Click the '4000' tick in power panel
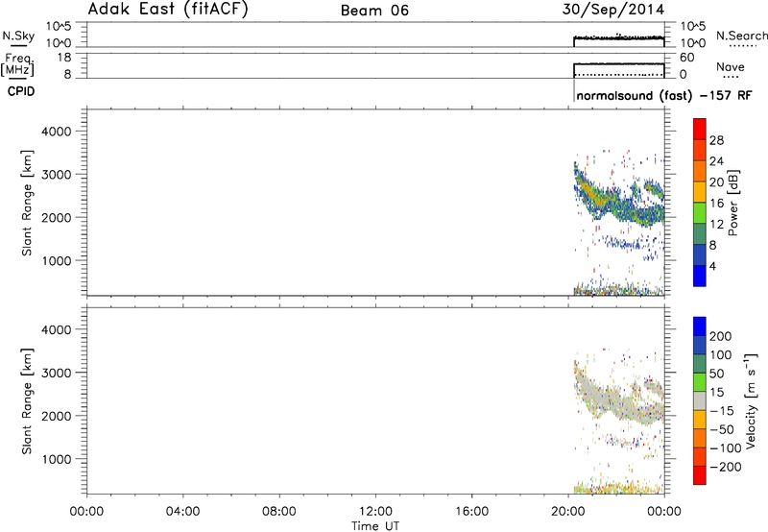Screen dimensions: 768x532 tap(56, 132)
